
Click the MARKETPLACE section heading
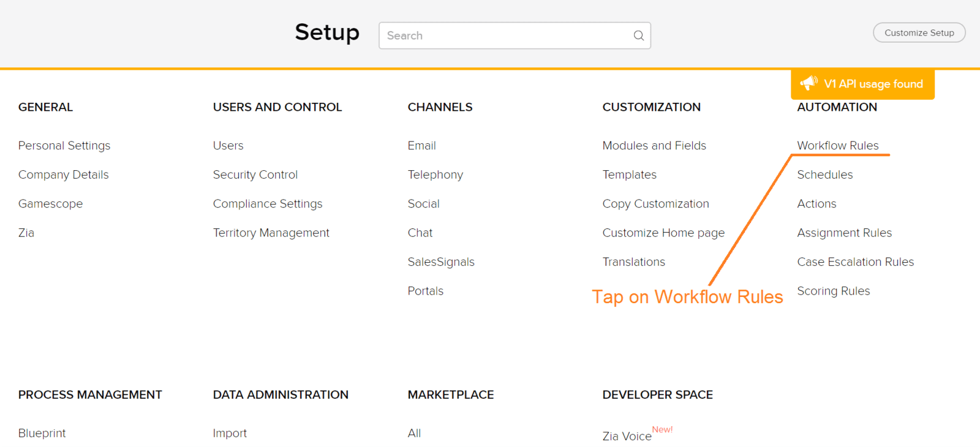click(451, 395)
